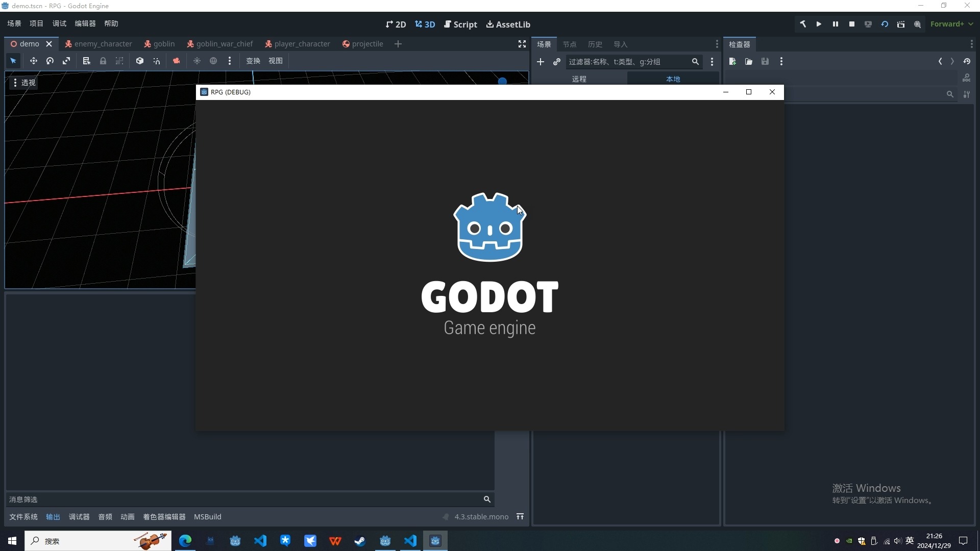
Task: Open the 编辑器 menu
Action: pyautogui.click(x=85, y=23)
